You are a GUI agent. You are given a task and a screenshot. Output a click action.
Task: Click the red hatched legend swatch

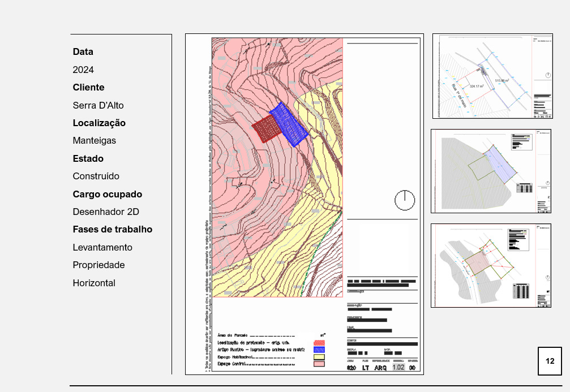coord(319,343)
